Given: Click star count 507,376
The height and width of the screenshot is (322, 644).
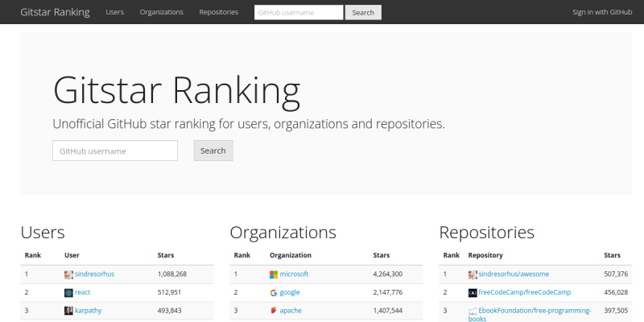Looking at the screenshot, I should click(616, 274).
